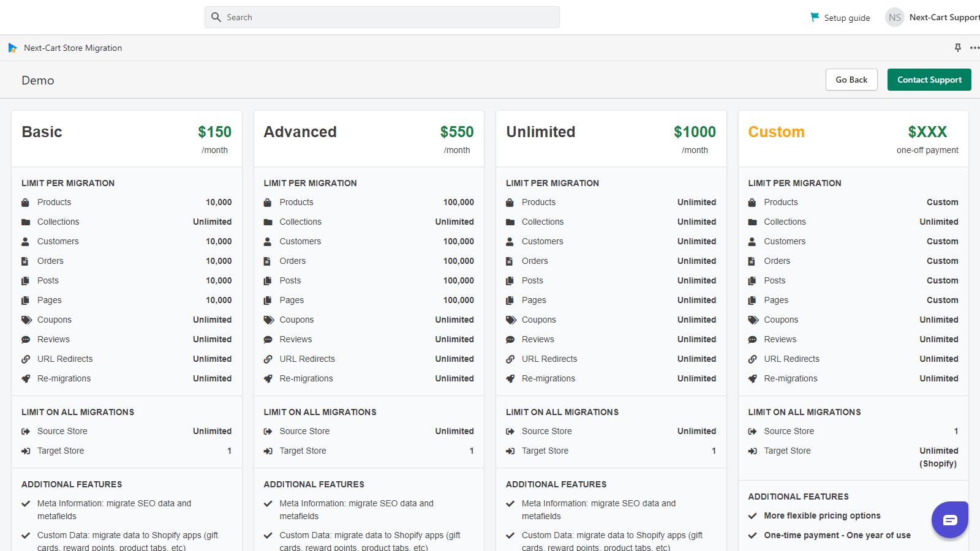Click the Re-migrations rocket icon in Advanced plan
This screenshot has width=980, height=551.
pos(268,379)
